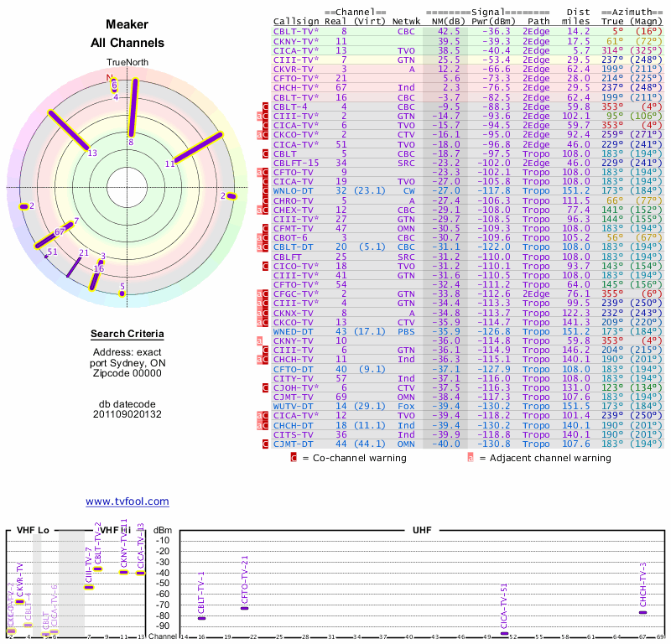Select the WUTV-DT row callsign
Screen dimensions: 671x644
pos(293,407)
